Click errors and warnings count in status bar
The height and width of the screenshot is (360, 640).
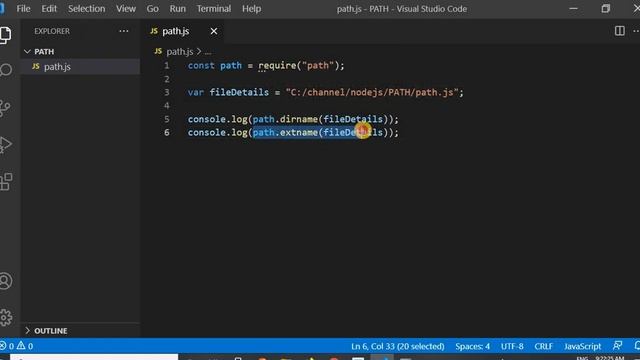click(17, 346)
